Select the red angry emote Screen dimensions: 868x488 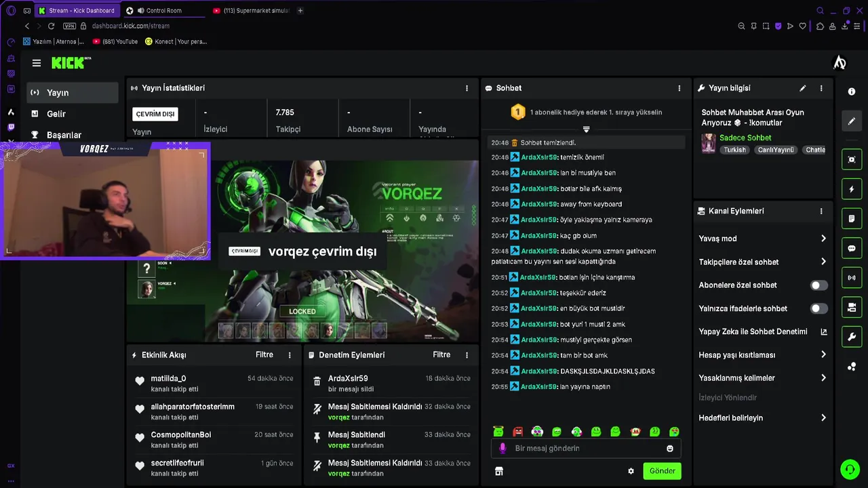(x=518, y=432)
